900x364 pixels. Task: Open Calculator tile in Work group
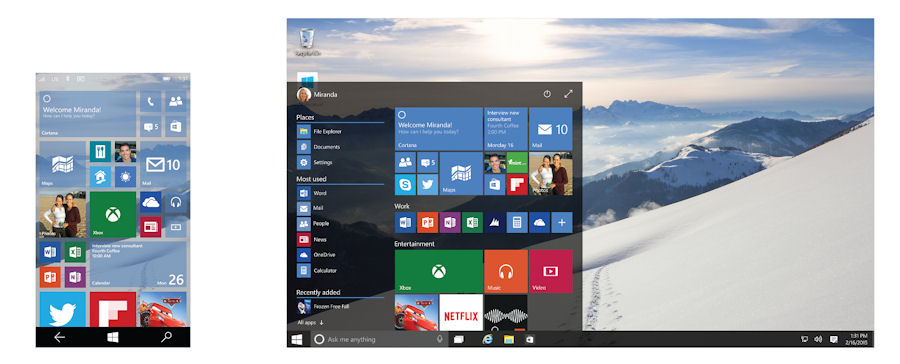click(x=517, y=222)
